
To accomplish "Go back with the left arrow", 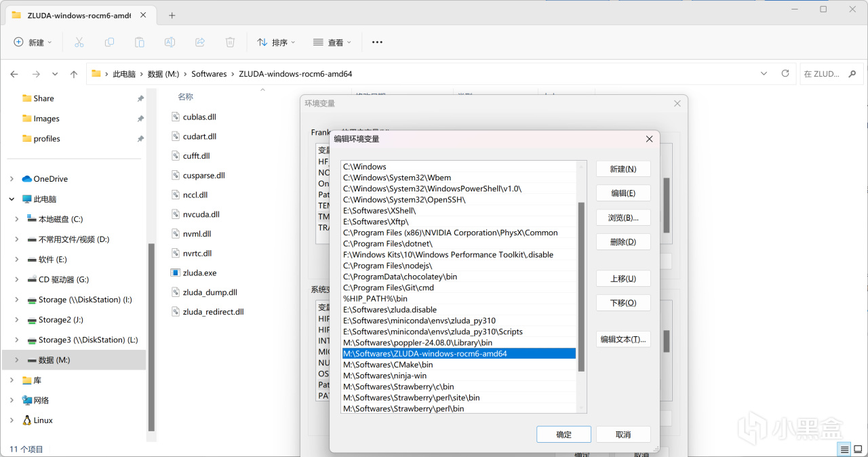I will (x=14, y=74).
